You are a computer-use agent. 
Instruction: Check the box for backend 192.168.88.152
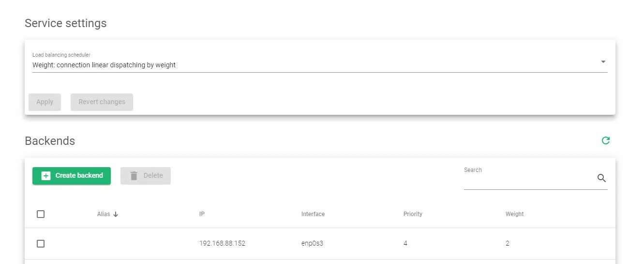[41, 244]
